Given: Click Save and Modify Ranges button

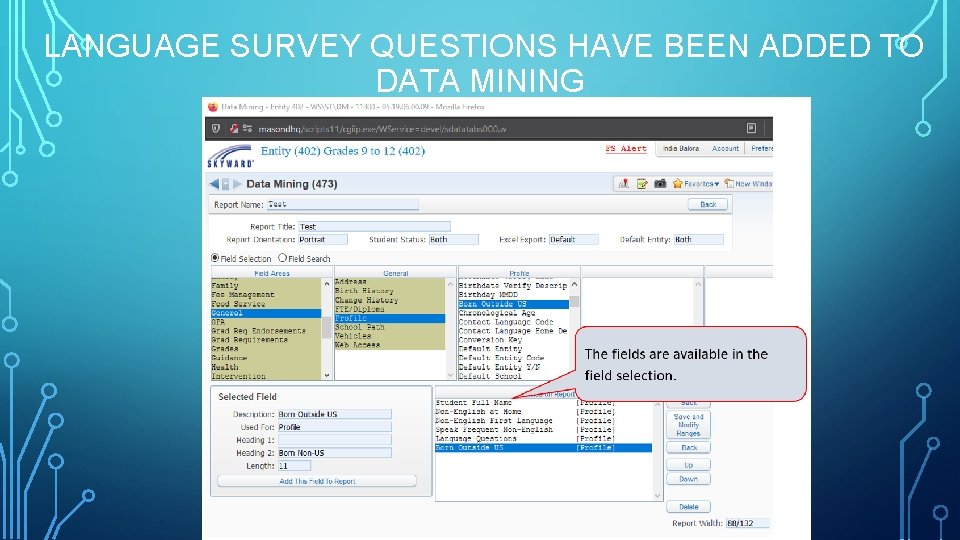Looking at the screenshot, I should click(688, 424).
